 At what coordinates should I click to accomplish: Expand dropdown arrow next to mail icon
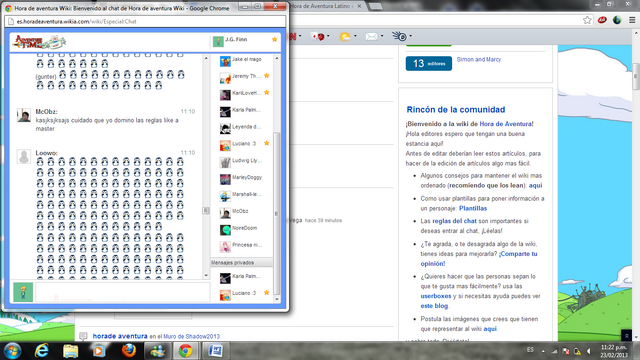point(382,36)
